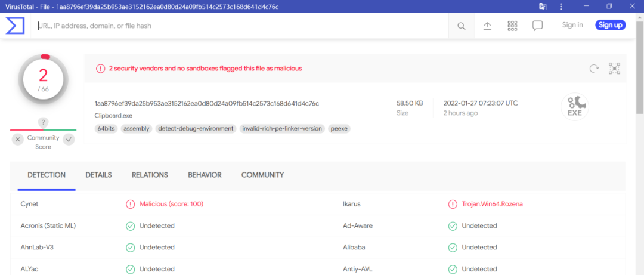Click the 58.50 KB size value
Viewport: 644px width, 275px height.
410,103
